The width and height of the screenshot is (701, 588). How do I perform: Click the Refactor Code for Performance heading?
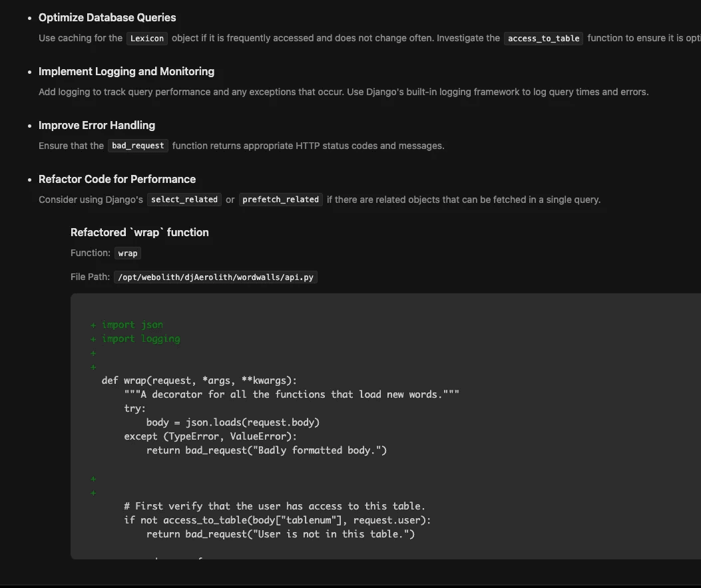click(117, 179)
